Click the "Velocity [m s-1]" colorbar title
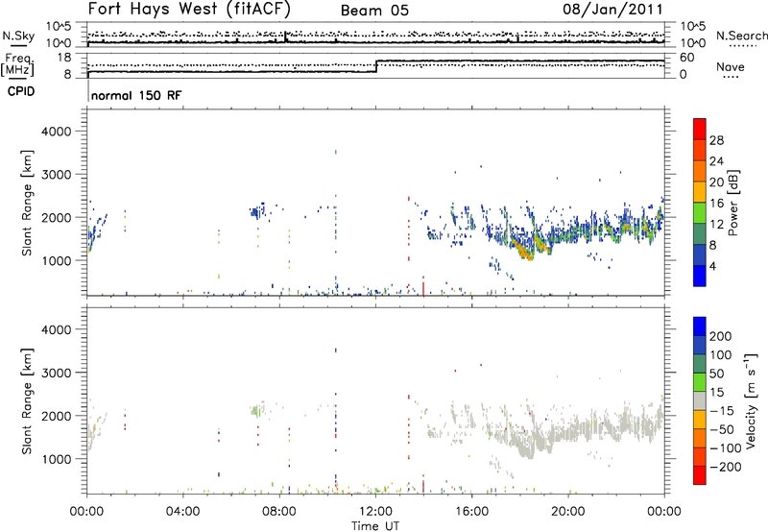Image resolution: width=768 pixels, height=532 pixels. coord(751,400)
